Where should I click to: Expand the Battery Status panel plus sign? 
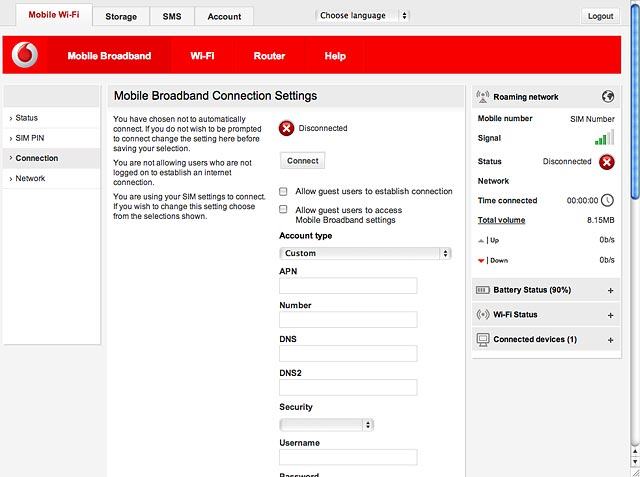(611, 291)
